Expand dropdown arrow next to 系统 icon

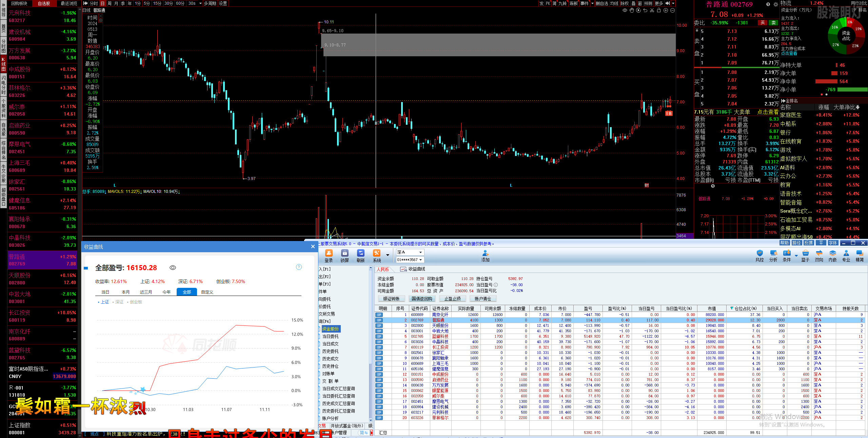[x=388, y=255]
